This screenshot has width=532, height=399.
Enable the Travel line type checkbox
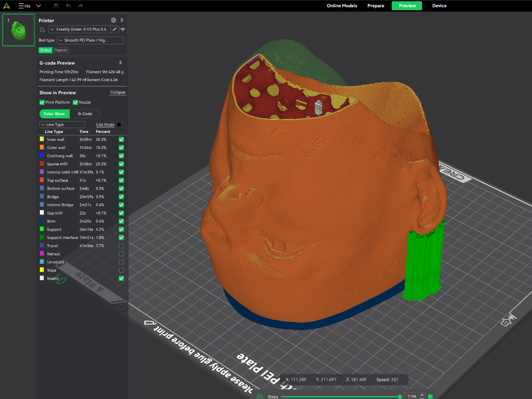point(121,246)
